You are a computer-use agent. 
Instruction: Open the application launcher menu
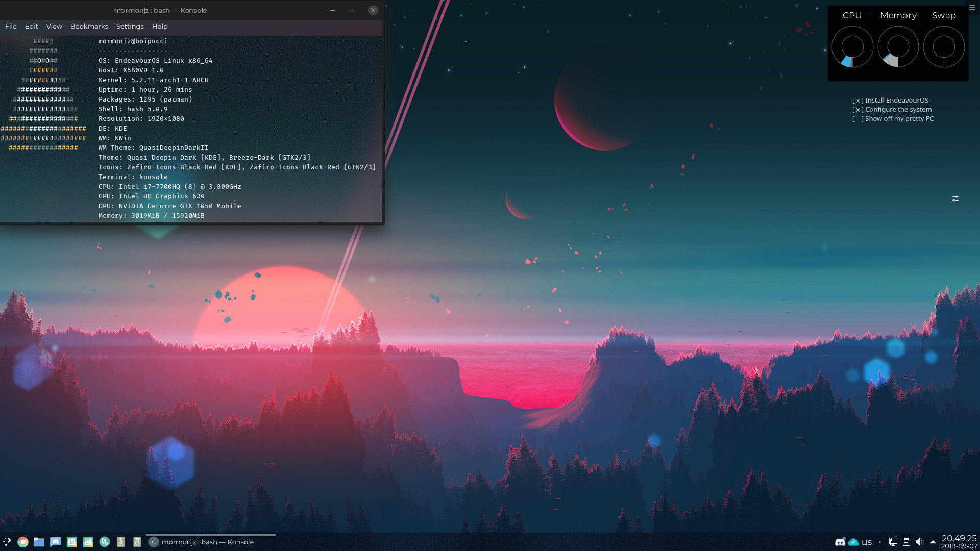pyautogui.click(x=7, y=542)
